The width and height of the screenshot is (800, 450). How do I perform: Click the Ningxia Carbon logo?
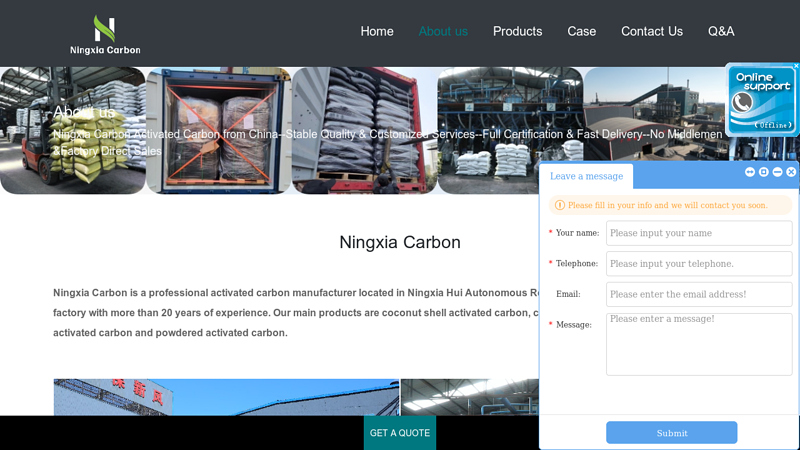[105, 35]
